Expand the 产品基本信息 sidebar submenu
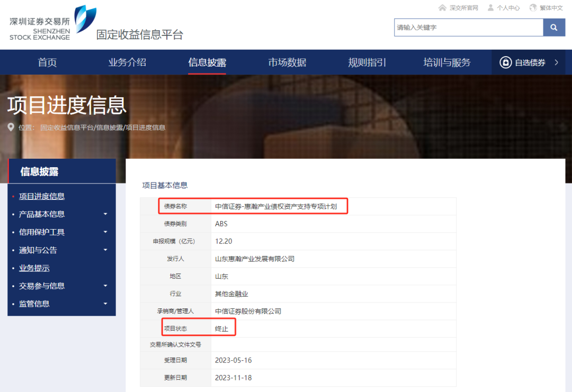Image resolution: width=572 pixels, height=392 pixels. 105,214
